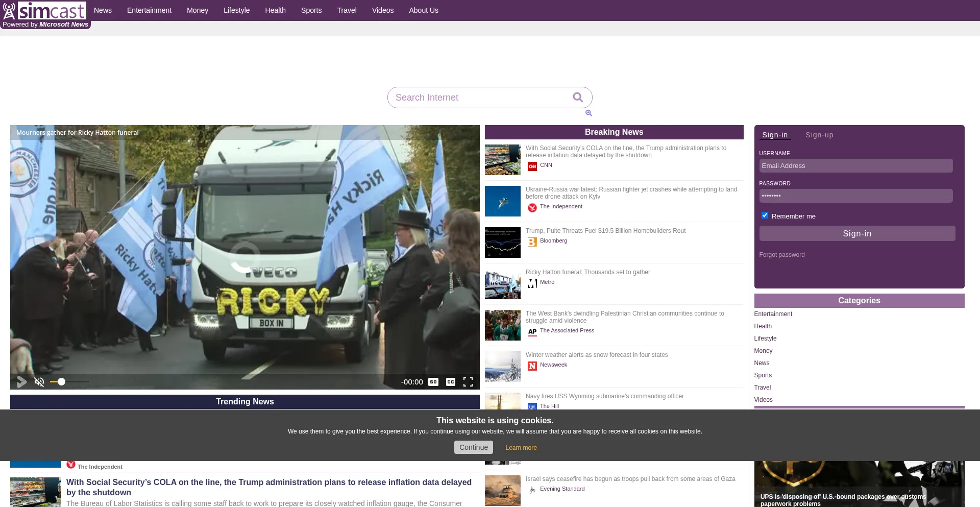The image size is (980, 507).
Task: Uncheck the Remember me checkbox
Action: tap(765, 215)
